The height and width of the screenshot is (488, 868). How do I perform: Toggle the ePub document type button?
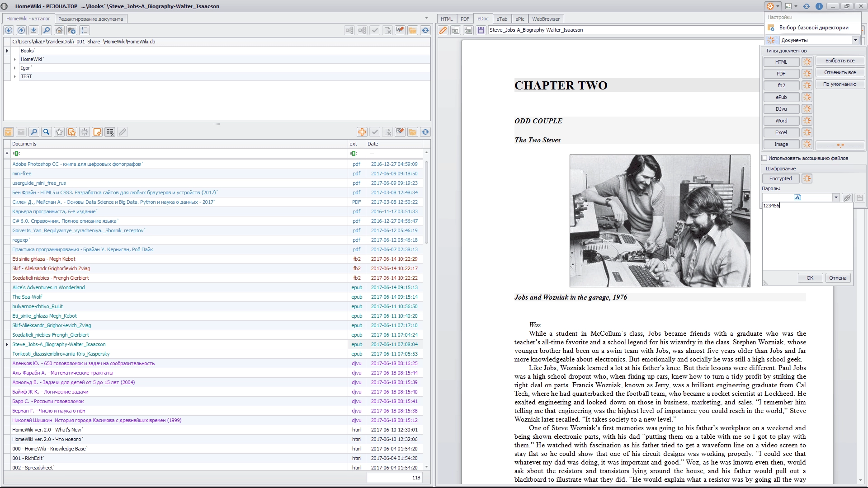coord(781,97)
